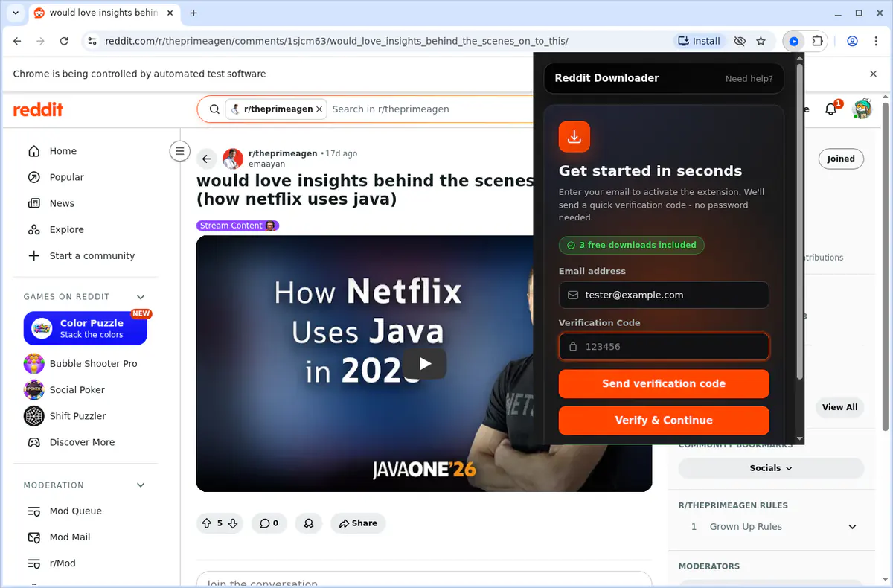Click the orange download icon in popup

click(x=574, y=137)
